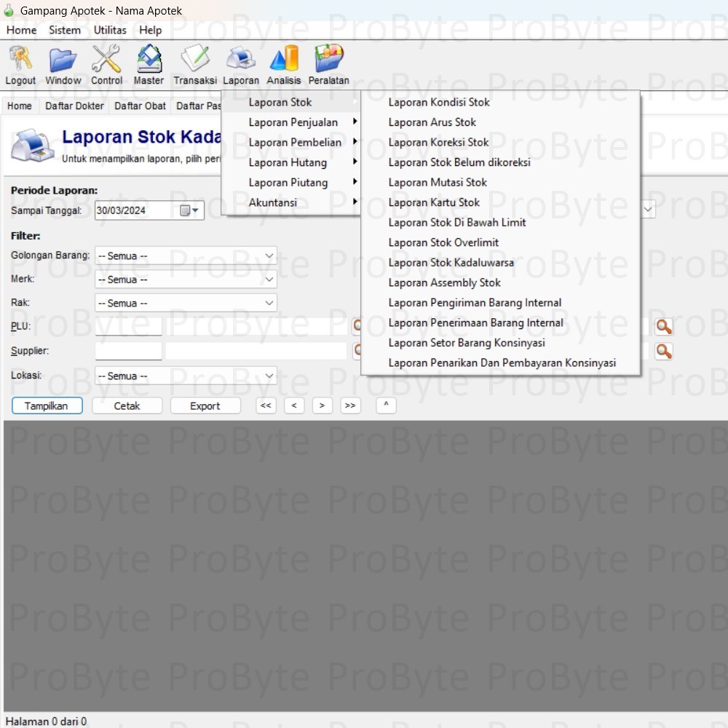Open the Rak dropdown

(x=186, y=303)
